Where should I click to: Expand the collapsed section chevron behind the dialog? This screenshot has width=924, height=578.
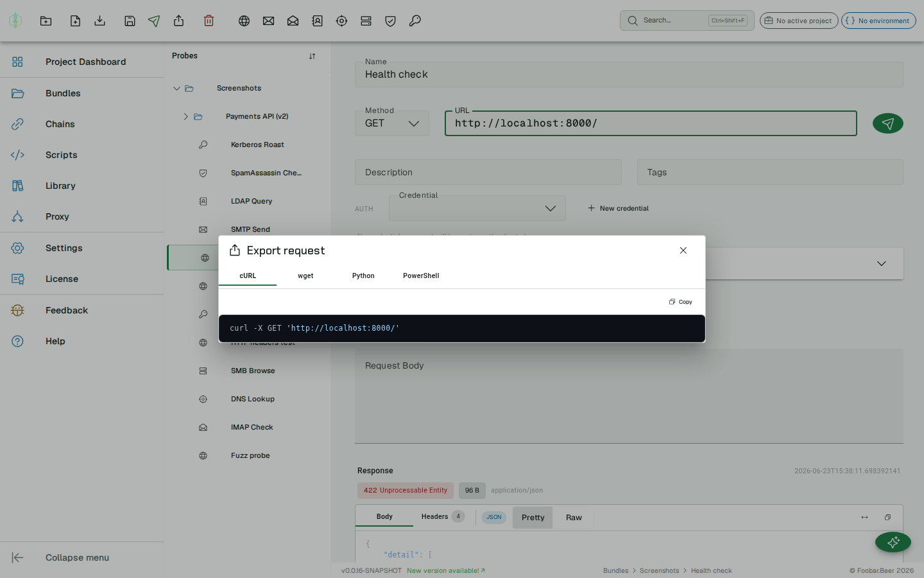coord(881,263)
